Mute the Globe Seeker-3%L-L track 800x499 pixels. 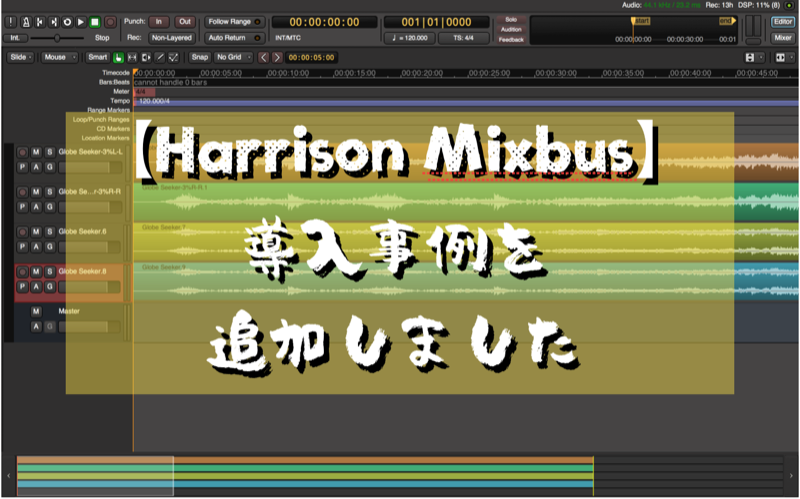[36, 152]
